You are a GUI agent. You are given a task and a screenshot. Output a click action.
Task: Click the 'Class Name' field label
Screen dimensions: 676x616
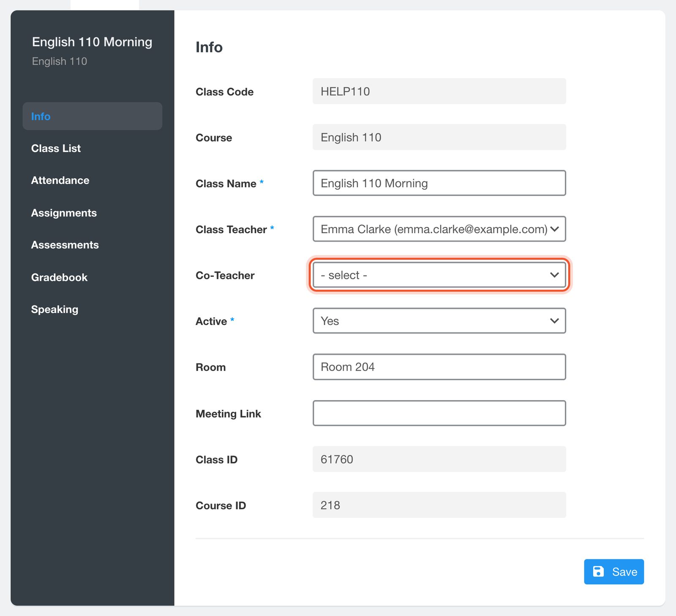coord(226,183)
